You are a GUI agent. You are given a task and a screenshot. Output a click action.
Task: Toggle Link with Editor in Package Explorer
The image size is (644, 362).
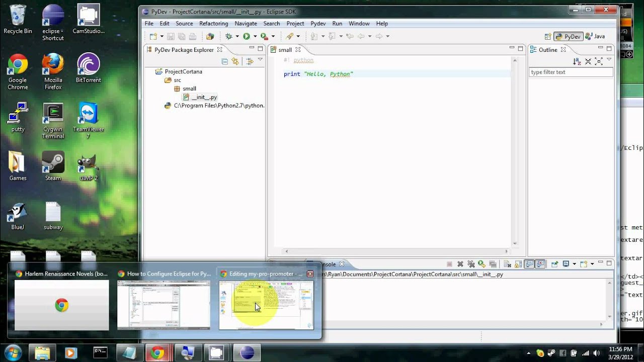pos(235,61)
